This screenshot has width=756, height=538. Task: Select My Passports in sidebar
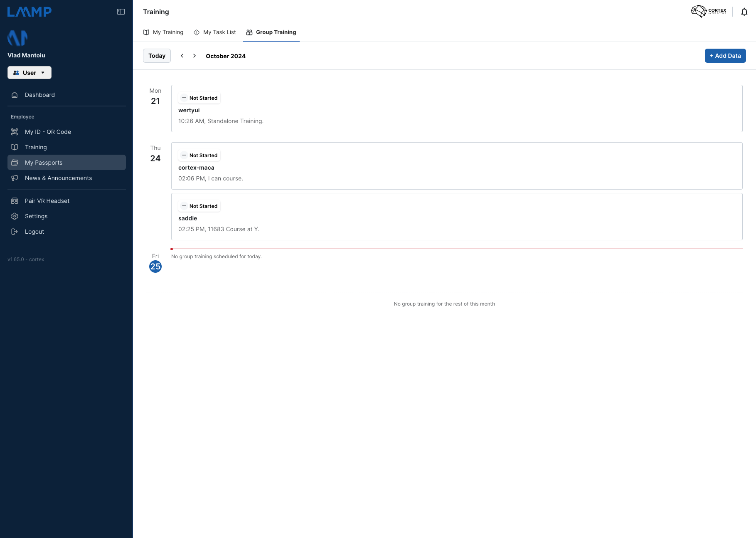tap(66, 163)
